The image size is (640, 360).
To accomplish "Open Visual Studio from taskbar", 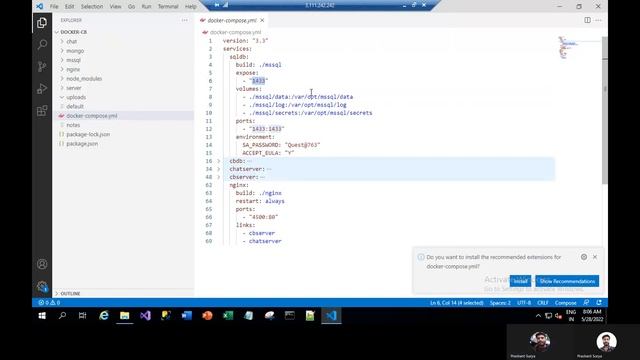I will click(145, 316).
